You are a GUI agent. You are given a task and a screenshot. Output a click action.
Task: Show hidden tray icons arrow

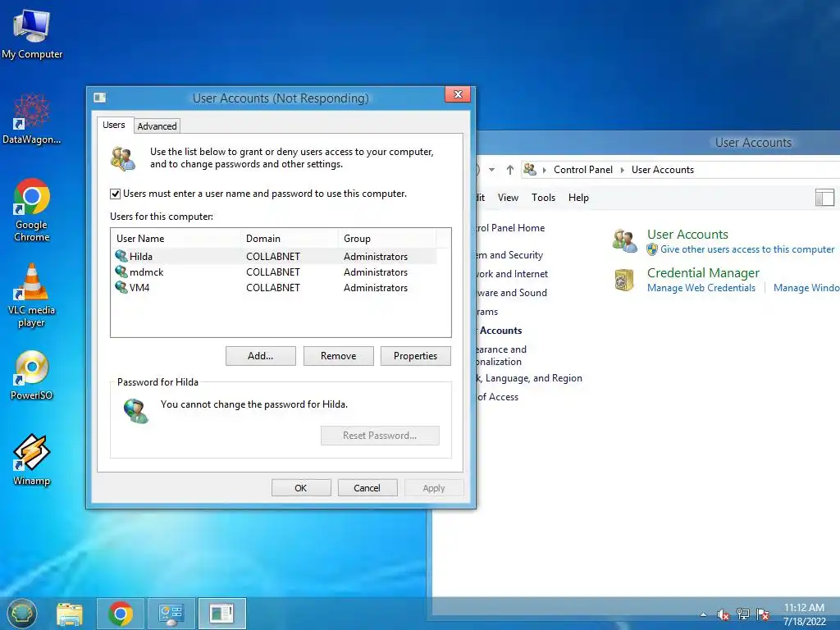pyautogui.click(x=703, y=614)
